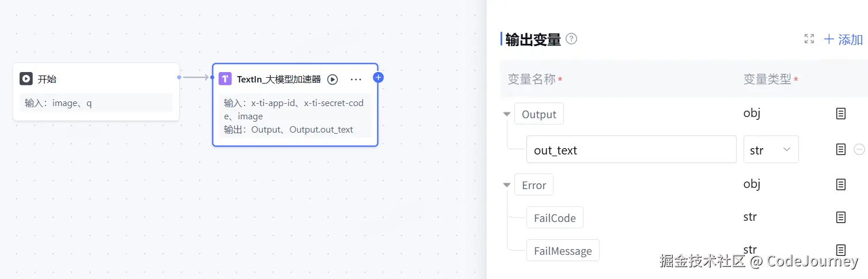
Task: Click the start node play icon
Action: pyautogui.click(x=26, y=79)
